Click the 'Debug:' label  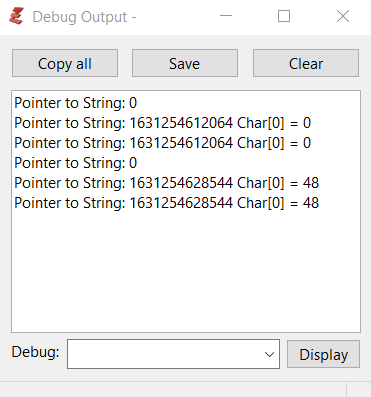pyautogui.click(x=35, y=352)
